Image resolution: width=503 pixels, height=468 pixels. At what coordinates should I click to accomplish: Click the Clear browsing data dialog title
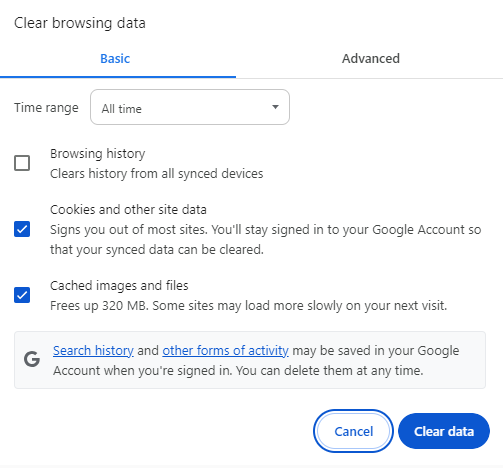[80, 23]
